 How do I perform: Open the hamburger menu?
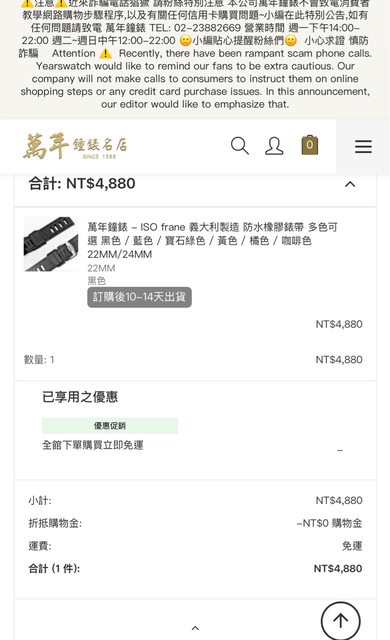click(363, 146)
